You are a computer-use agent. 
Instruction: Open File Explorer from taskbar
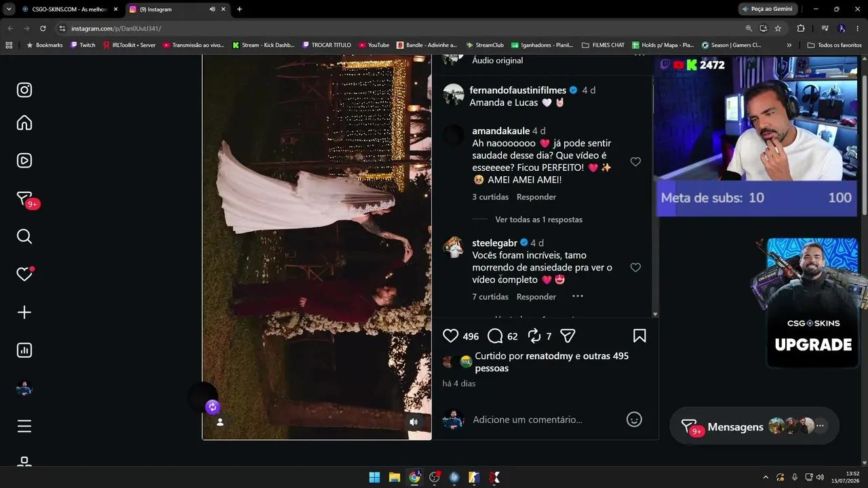[x=394, y=477]
